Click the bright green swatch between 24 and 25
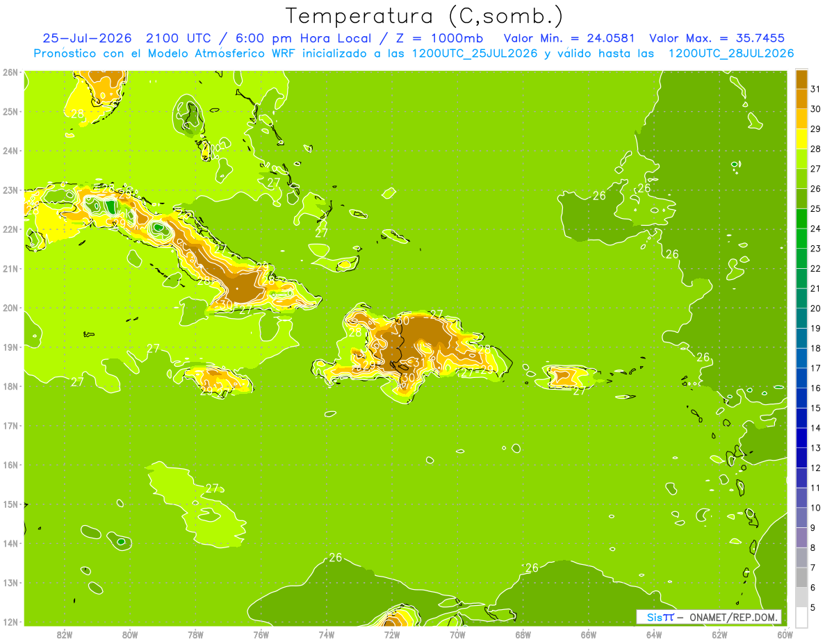Image resolution: width=834 pixels, height=644 pixels. click(801, 219)
